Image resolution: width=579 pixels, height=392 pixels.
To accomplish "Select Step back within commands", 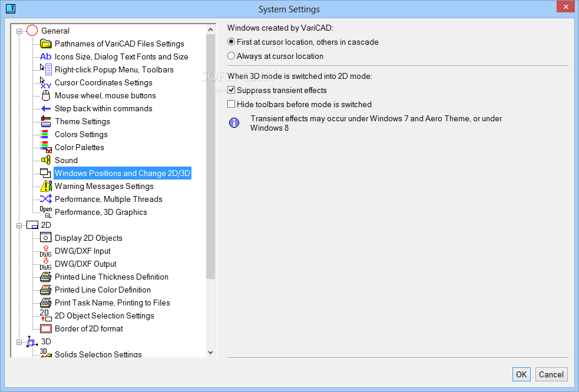I will [x=104, y=108].
